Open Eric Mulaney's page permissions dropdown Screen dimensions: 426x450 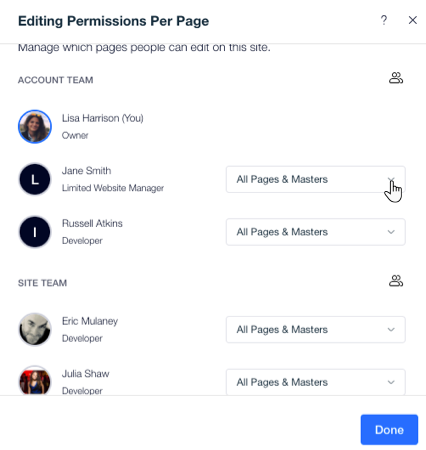coord(316,329)
